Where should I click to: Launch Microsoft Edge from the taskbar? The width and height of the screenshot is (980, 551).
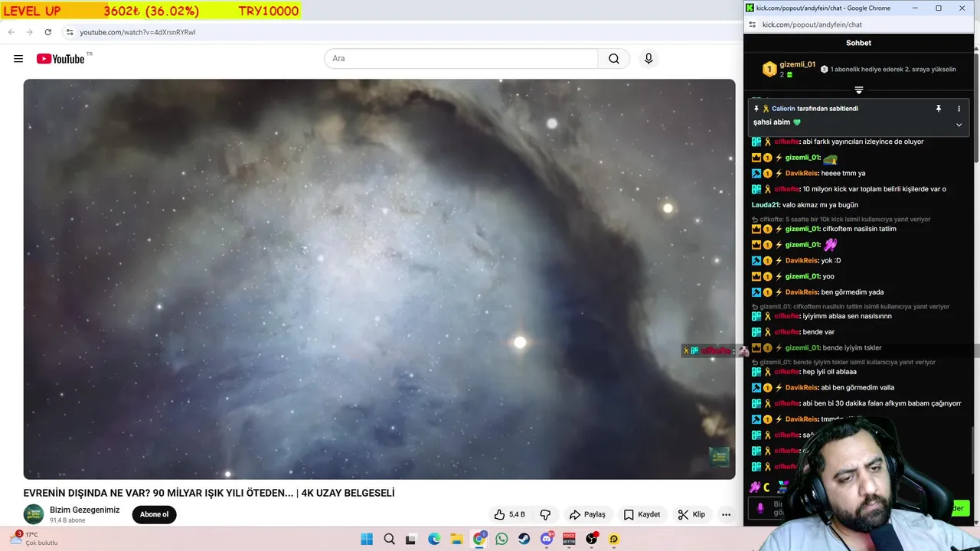[434, 539]
